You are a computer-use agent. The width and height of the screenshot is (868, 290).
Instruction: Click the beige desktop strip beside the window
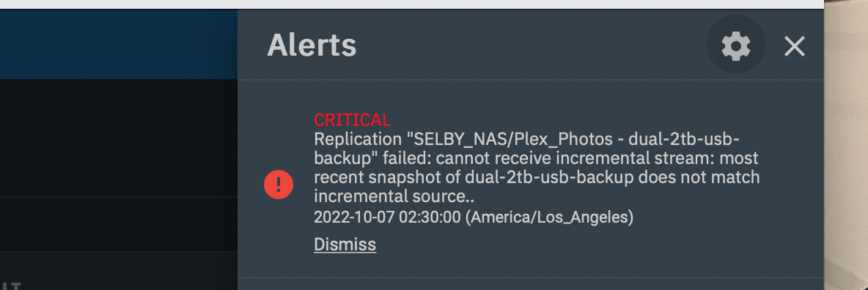pos(846,145)
